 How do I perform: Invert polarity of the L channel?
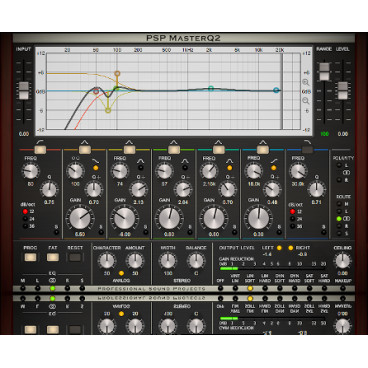click(339, 165)
